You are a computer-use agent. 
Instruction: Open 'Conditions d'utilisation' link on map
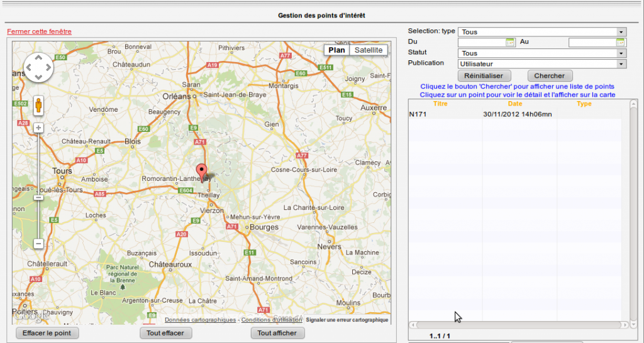tap(272, 320)
